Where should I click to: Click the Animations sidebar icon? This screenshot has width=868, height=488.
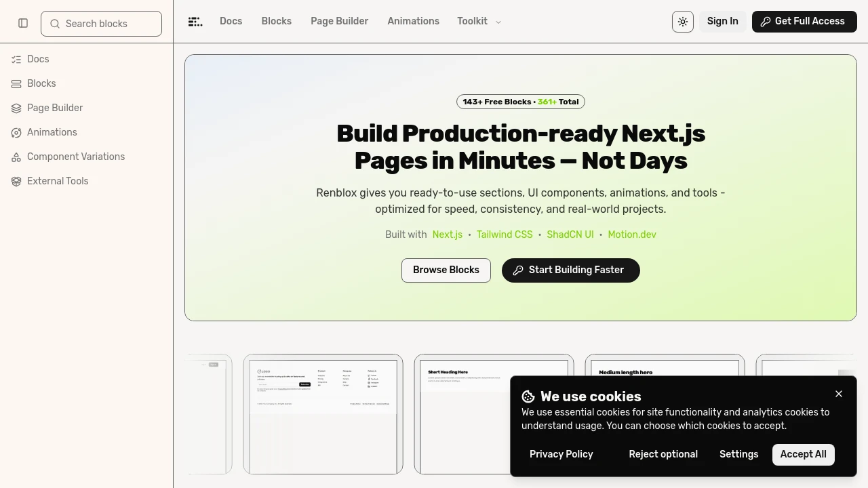tap(16, 133)
